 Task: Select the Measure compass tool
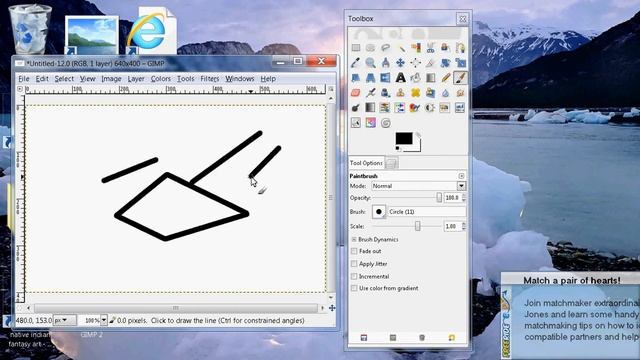click(x=385, y=62)
